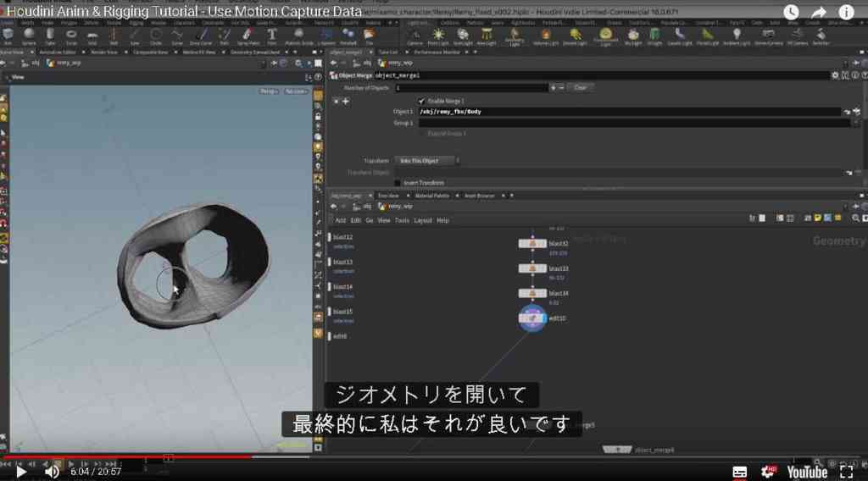Click the Point Light shelf icon

point(438,36)
